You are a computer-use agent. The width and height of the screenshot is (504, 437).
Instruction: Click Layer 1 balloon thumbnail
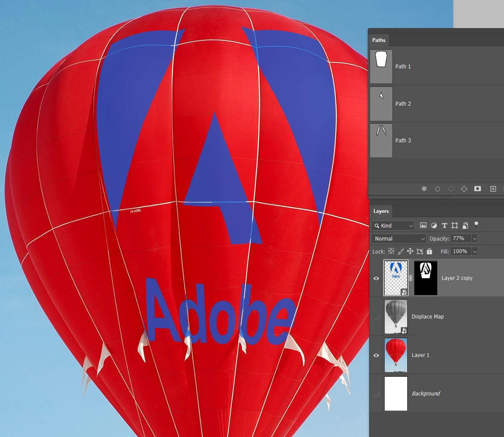click(x=396, y=355)
